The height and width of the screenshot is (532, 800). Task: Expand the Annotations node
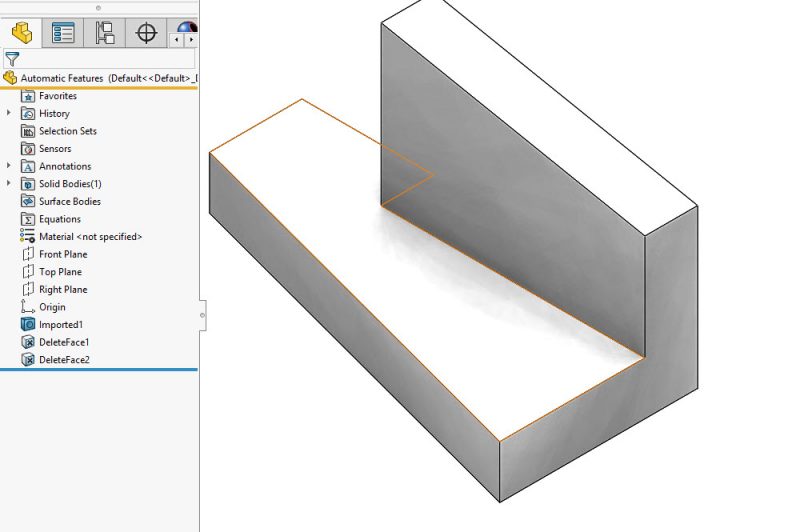[9, 166]
